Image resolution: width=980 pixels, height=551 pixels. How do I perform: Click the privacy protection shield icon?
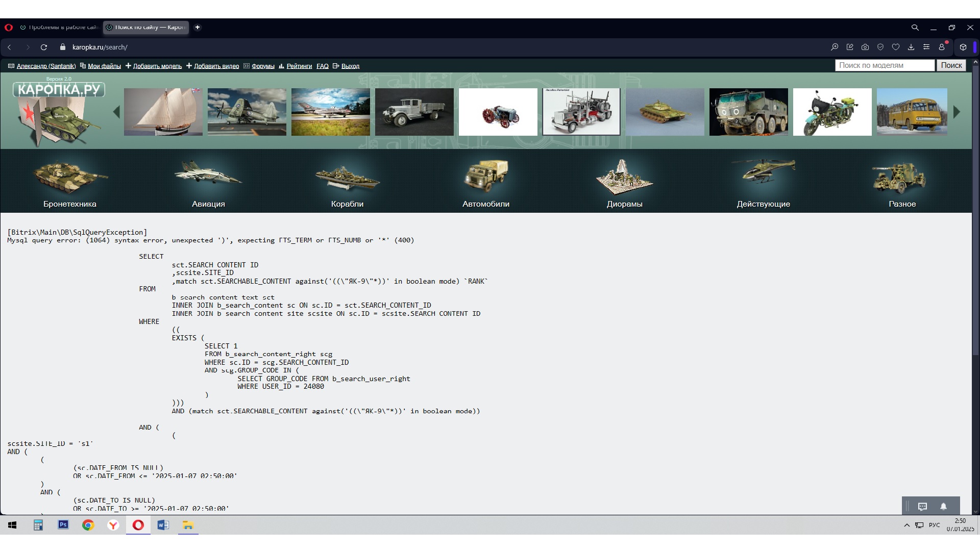pyautogui.click(x=880, y=47)
